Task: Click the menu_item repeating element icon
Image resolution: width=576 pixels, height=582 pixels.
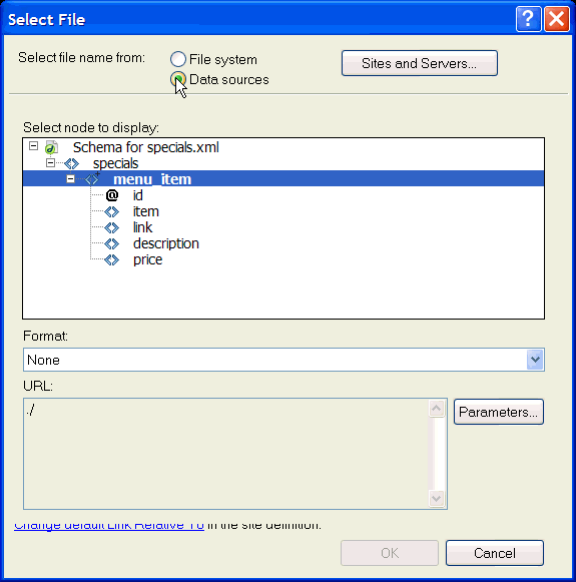Action: pos(92,179)
